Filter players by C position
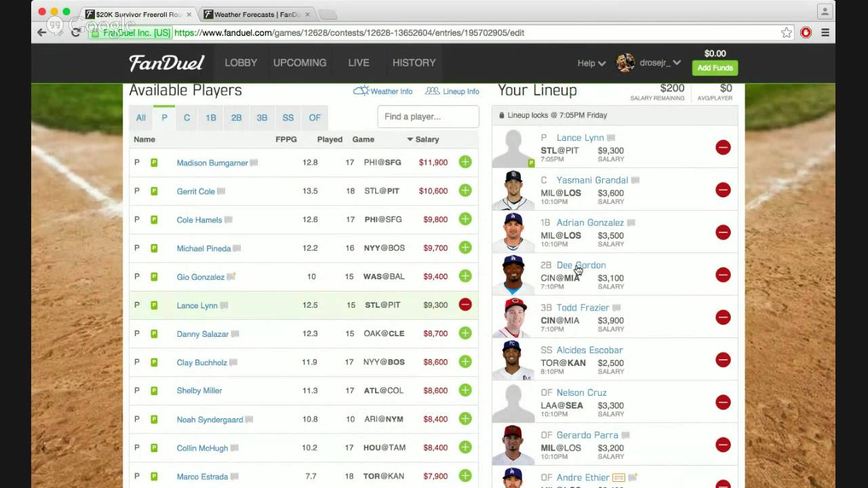The image size is (868, 488). tap(186, 117)
